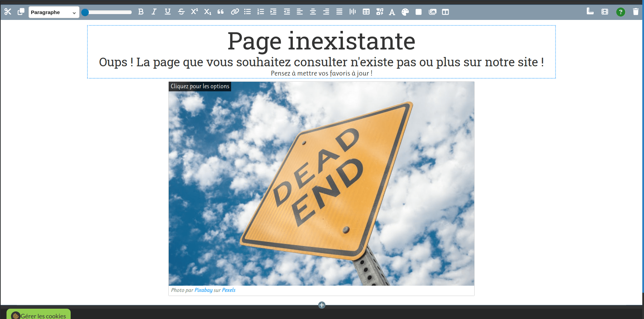This screenshot has width=644, height=319.
Task: Open the Pexels link in caption
Action: pyautogui.click(x=229, y=290)
